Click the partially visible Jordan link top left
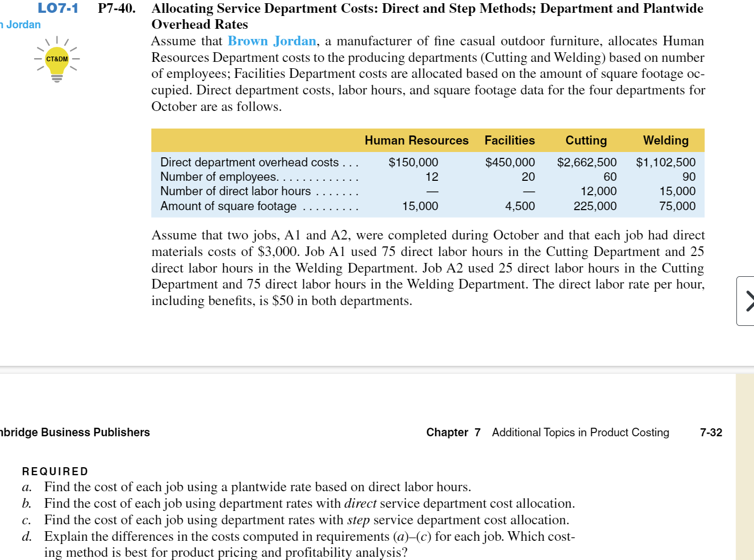Viewport: 754px width, 560px height. pyautogui.click(x=20, y=25)
